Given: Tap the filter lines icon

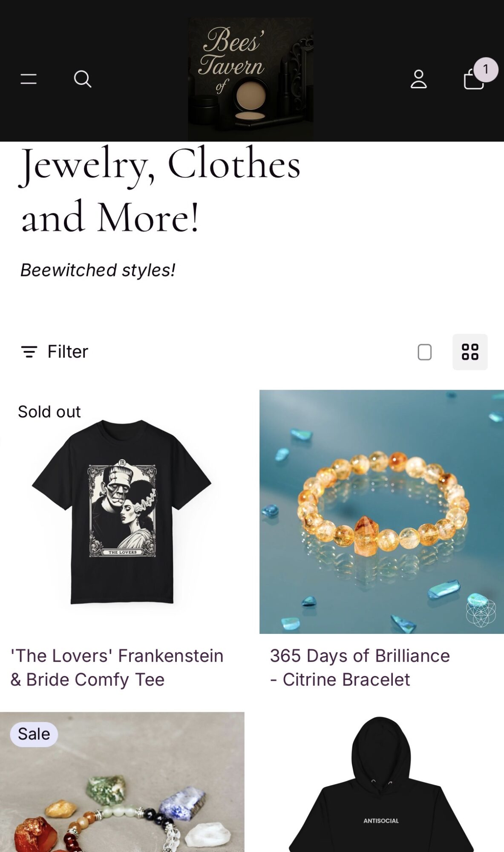Looking at the screenshot, I should tap(29, 352).
